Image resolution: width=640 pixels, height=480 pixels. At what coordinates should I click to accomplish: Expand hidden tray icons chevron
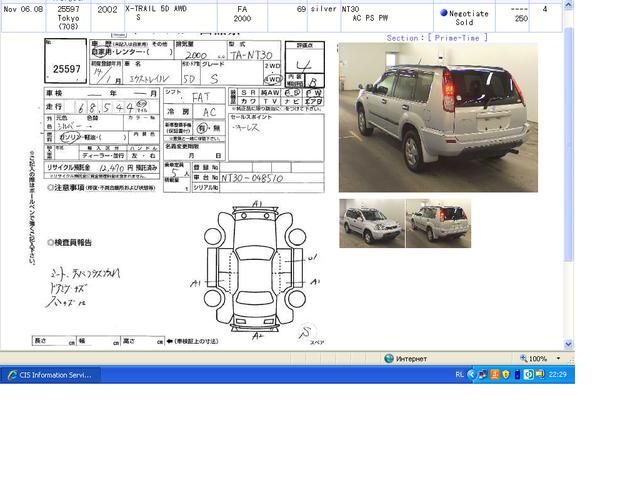[471, 374]
